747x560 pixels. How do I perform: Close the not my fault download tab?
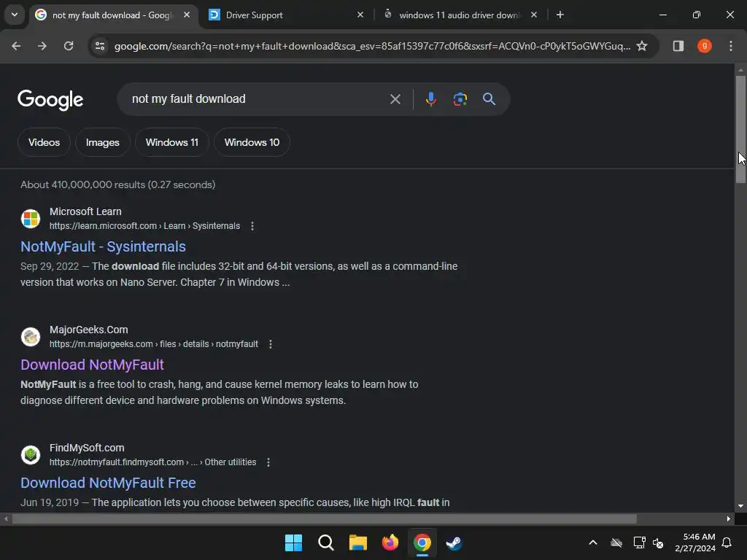point(187,15)
